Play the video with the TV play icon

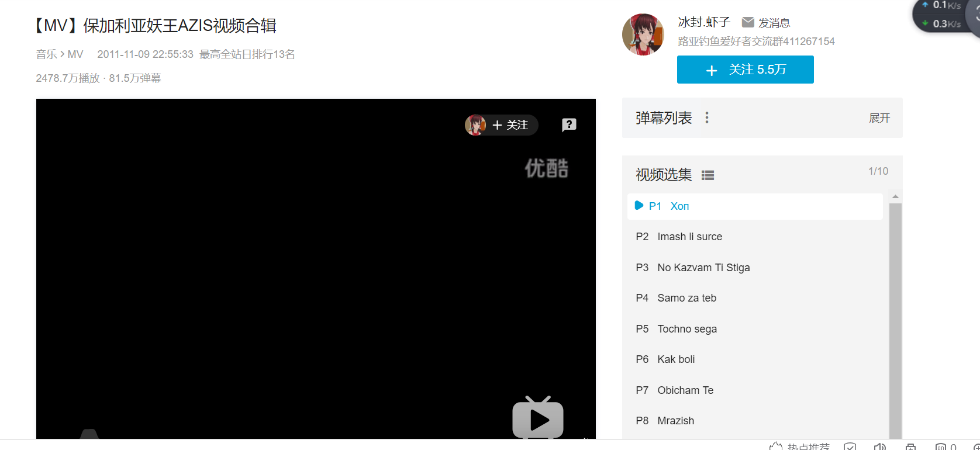[538, 417]
